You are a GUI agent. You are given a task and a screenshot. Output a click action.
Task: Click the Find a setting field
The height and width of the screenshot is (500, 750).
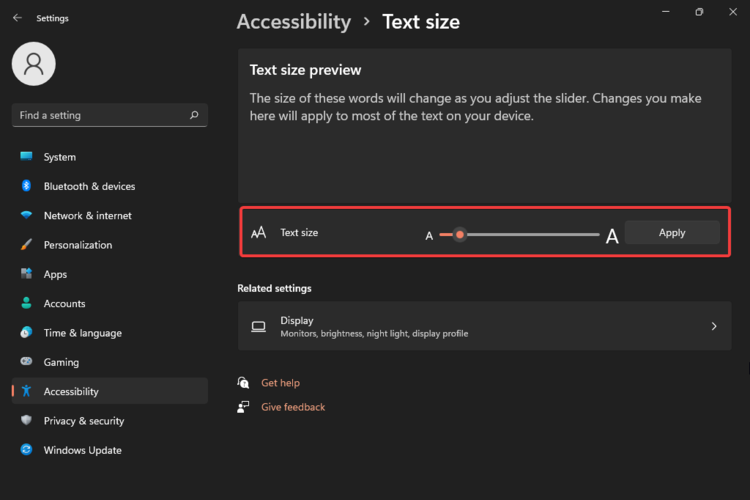110,115
